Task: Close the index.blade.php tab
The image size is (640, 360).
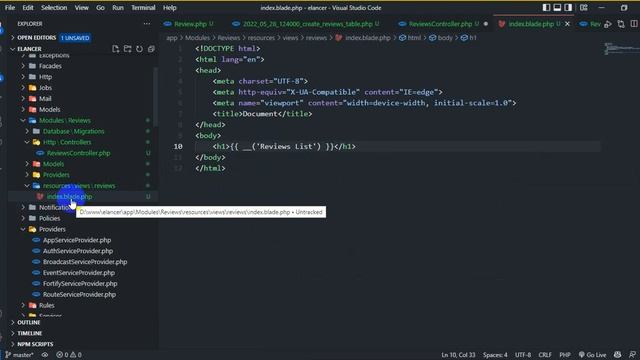Action: pos(567,24)
